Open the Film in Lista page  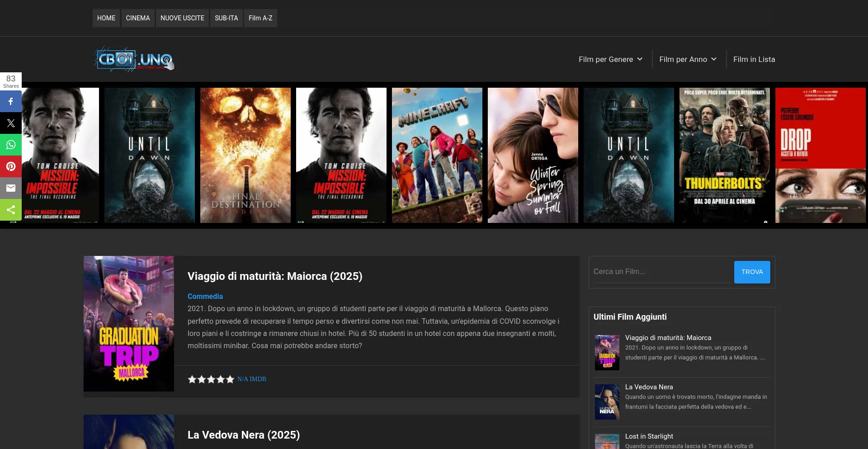[x=754, y=59]
